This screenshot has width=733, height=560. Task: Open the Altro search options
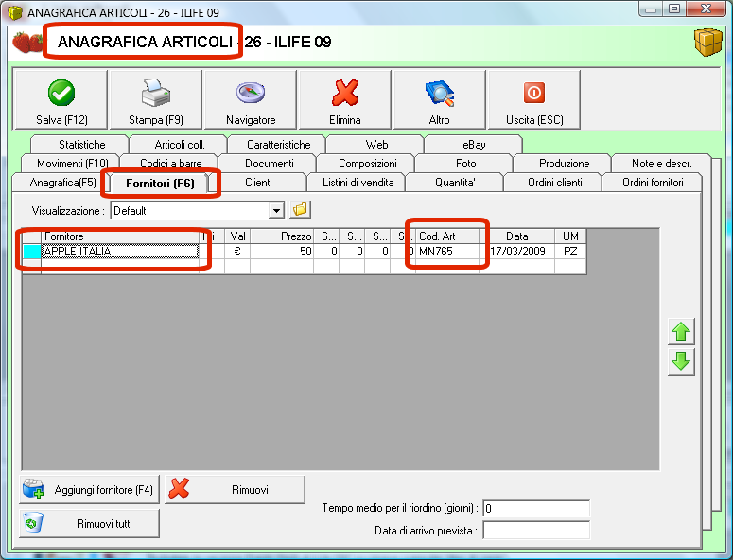point(440,99)
